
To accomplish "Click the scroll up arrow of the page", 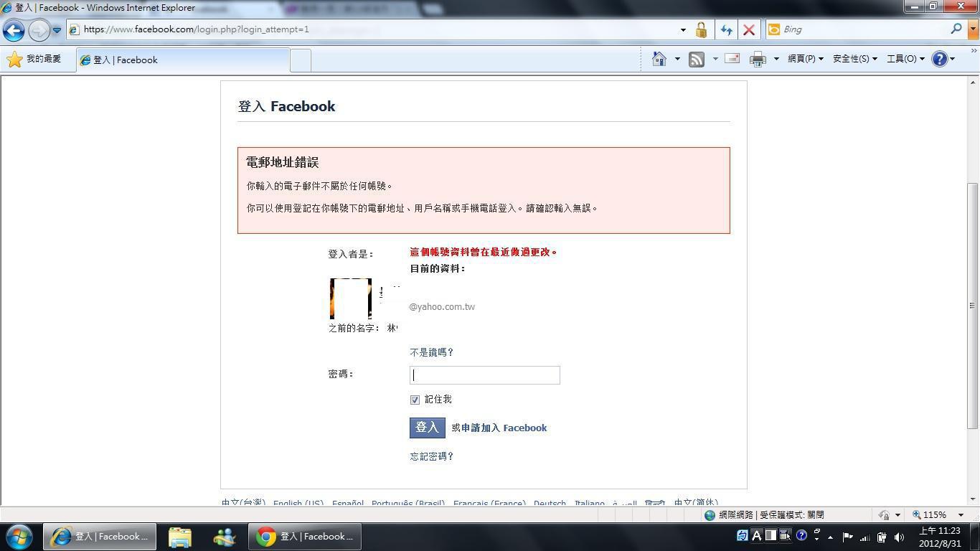I will click(973, 83).
